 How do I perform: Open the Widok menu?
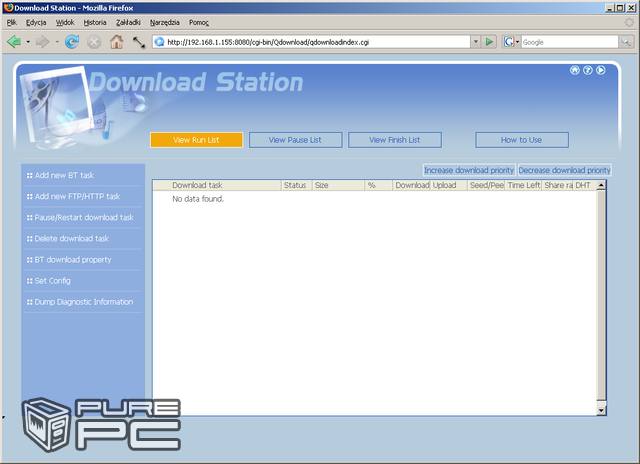pyautogui.click(x=65, y=22)
